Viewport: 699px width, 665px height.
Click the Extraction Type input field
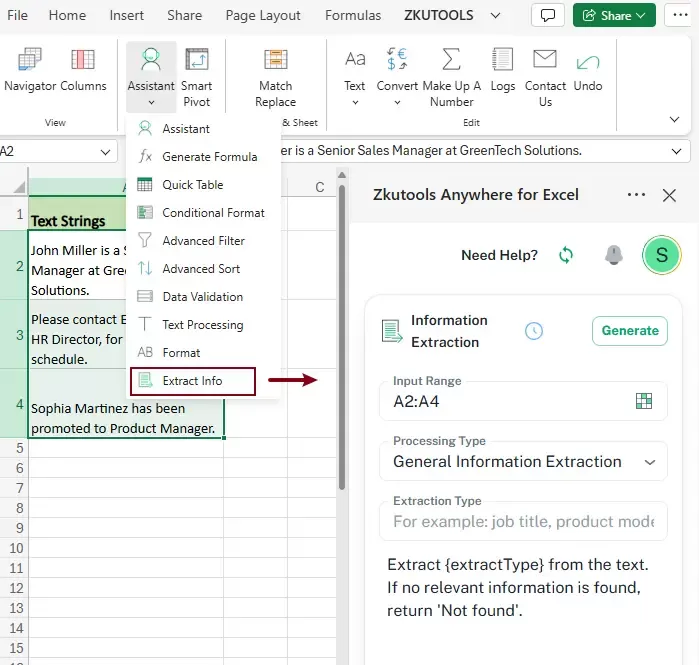coord(523,521)
